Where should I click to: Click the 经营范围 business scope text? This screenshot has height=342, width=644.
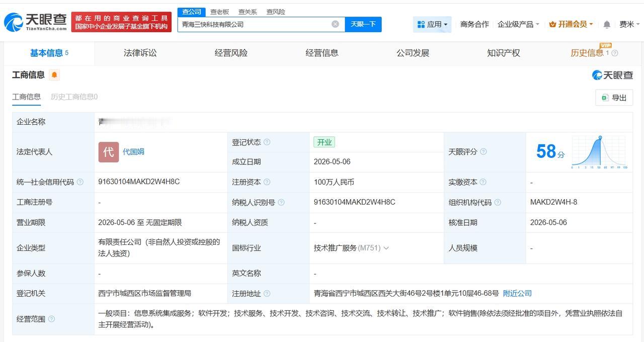point(360,319)
